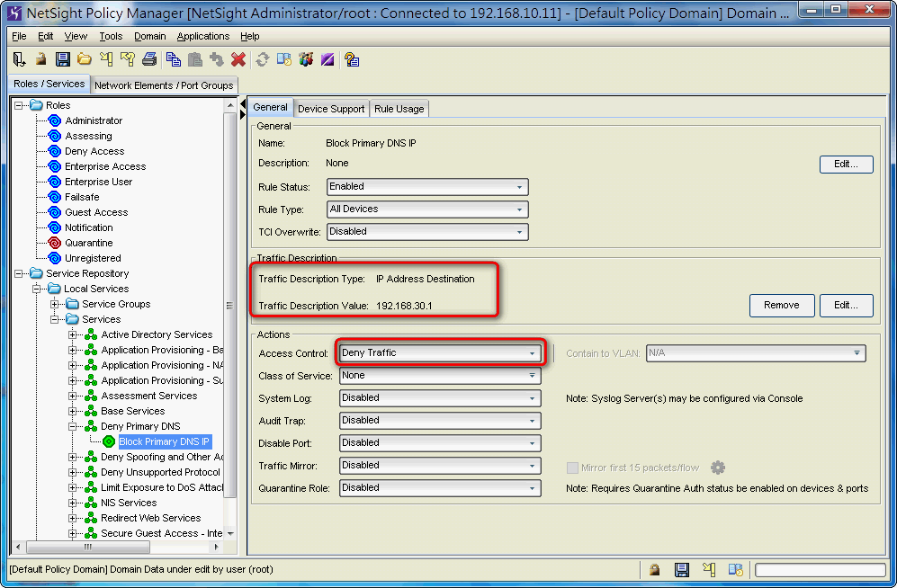This screenshot has height=588, width=897.
Task: Click the Administrator role icon
Action: point(54,120)
